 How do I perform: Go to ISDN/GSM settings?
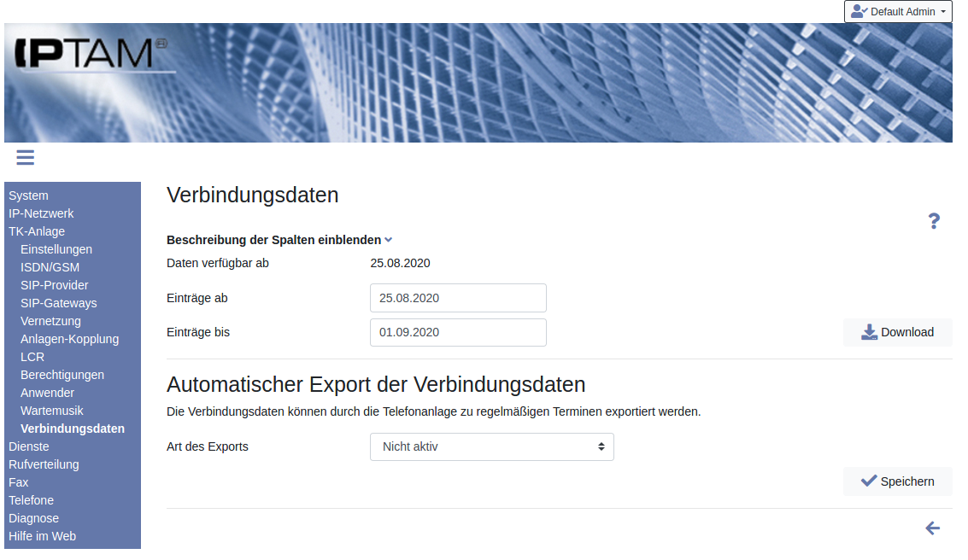pyautogui.click(x=50, y=267)
